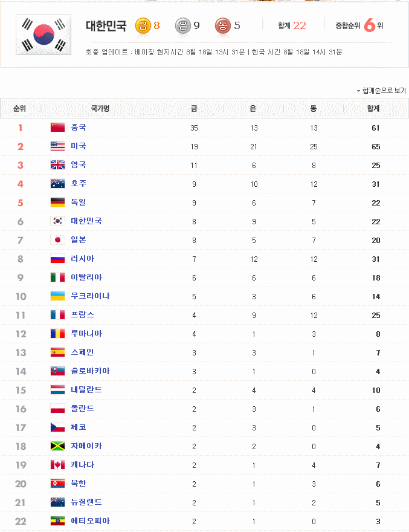The height and width of the screenshot is (532, 409).
Task: Open the 슬로바키아 country link
Action: [90, 371]
